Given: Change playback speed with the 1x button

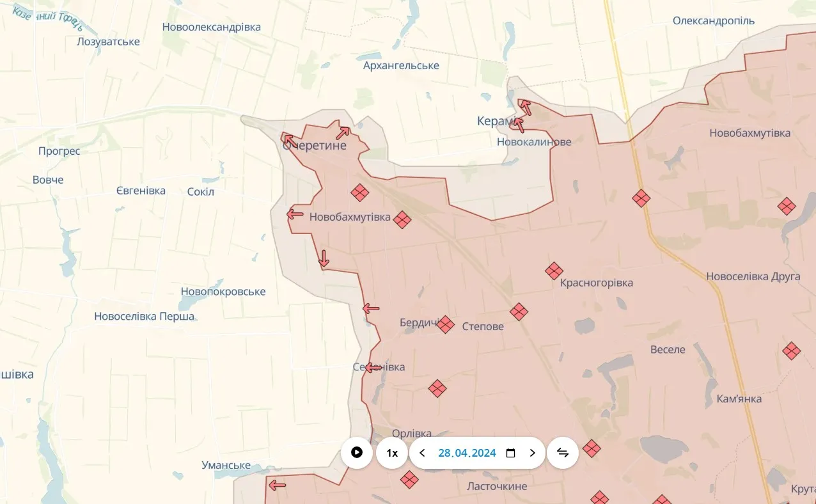Looking at the screenshot, I should [x=391, y=452].
